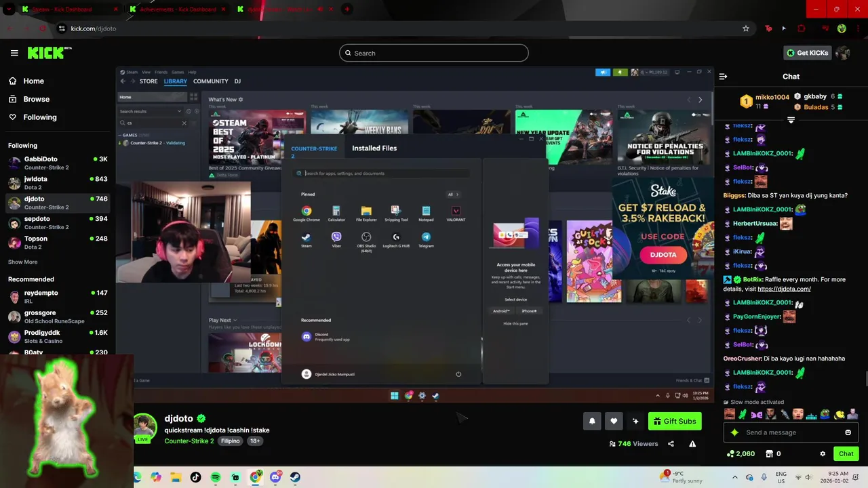Click the green Chat send button
This screenshot has height=488, width=868.
pyautogui.click(x=846, y=453)
